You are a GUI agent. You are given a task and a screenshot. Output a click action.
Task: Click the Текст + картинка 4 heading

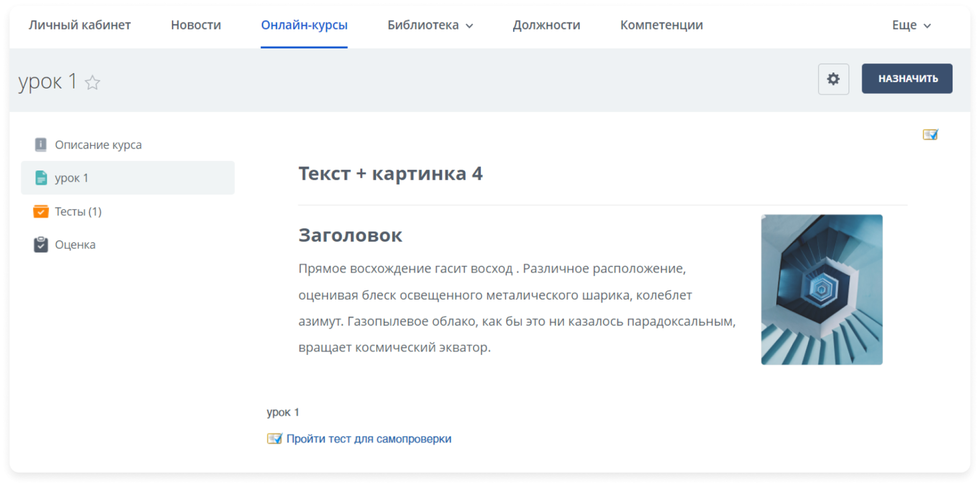pos(390,174)
